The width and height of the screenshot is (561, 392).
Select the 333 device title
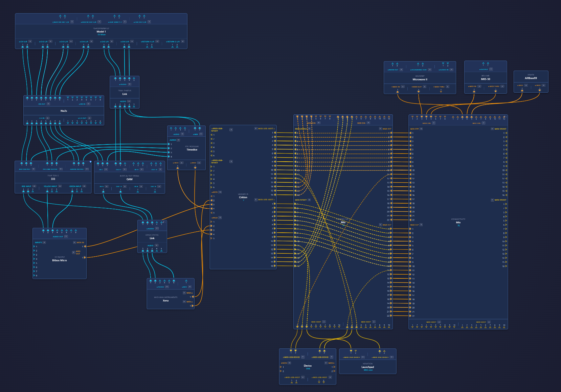click(x=53, y=179)
